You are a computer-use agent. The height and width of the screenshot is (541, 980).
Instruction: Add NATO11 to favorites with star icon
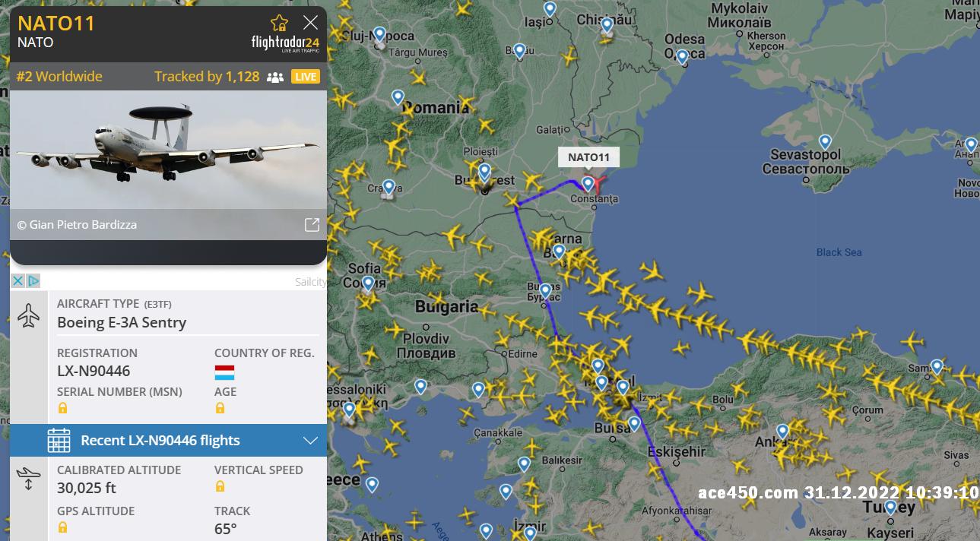(279, 23)
